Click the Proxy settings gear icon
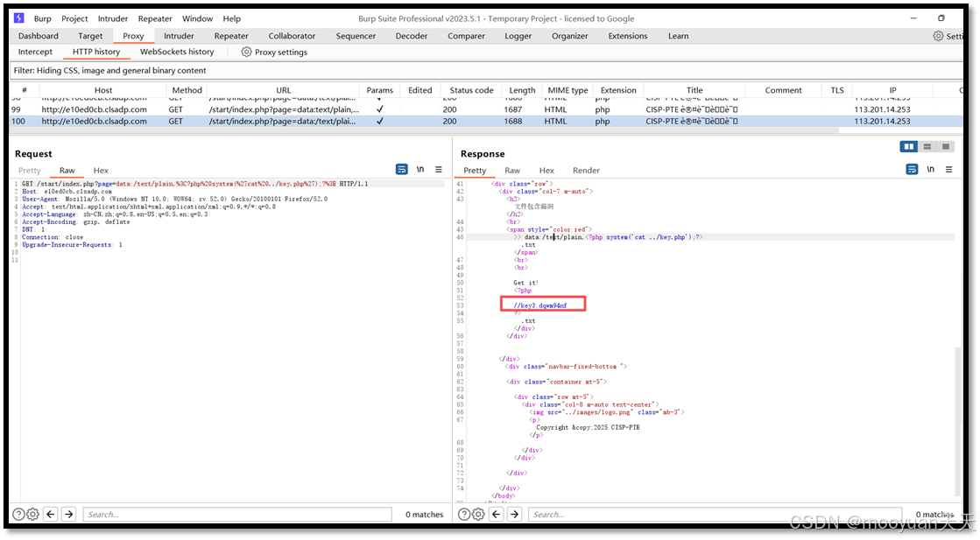Viewport: 980px width, 540px height. click(246, 52)
